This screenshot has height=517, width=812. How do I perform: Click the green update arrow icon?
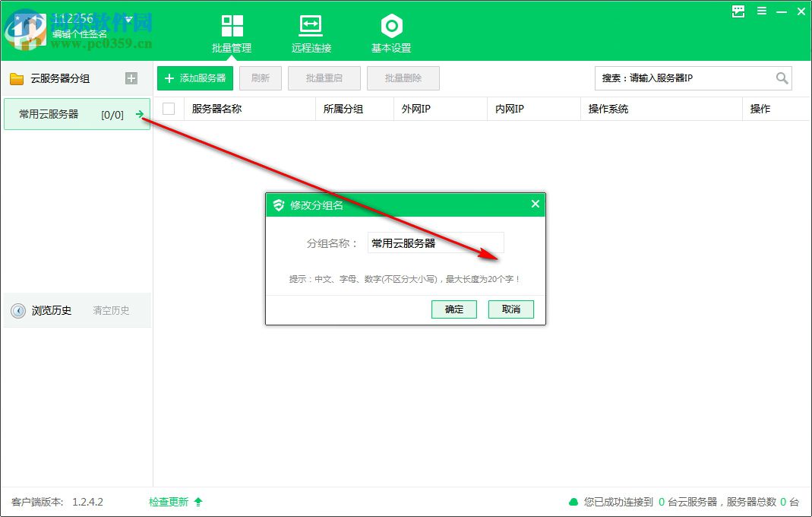pyautogui.click(x=198, y=502)
